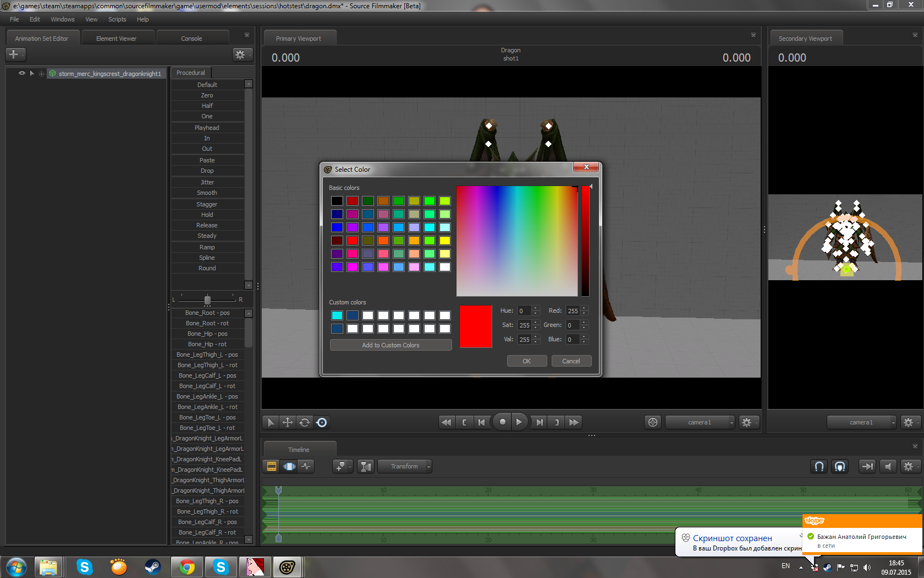Adjust the left-right balance slider handle

click(207, 299)
